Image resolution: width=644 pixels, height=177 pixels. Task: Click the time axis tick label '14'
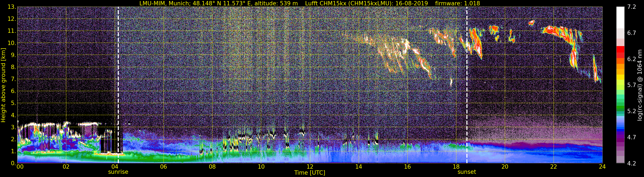pyautogui.click(x=358, y=167)
